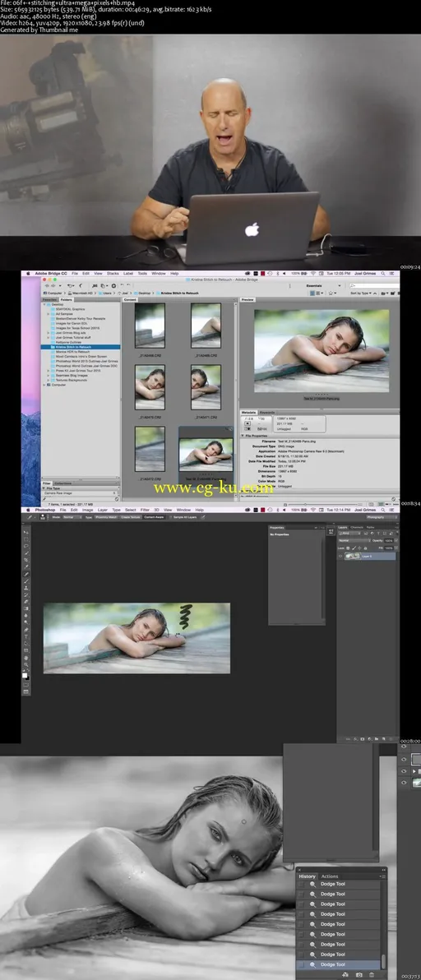Expand the layer group disclosure triangle

tap(413, 770)
